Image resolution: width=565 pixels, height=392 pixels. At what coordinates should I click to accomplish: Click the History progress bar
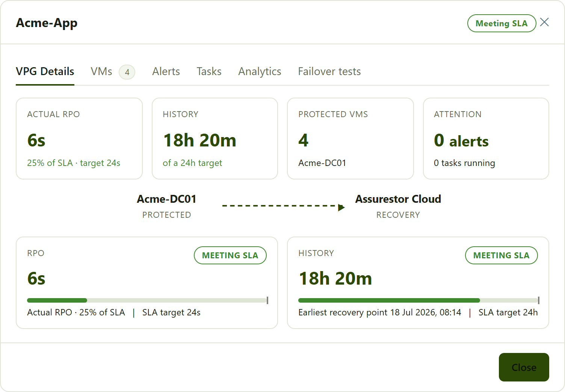click(x=418, y=300)
